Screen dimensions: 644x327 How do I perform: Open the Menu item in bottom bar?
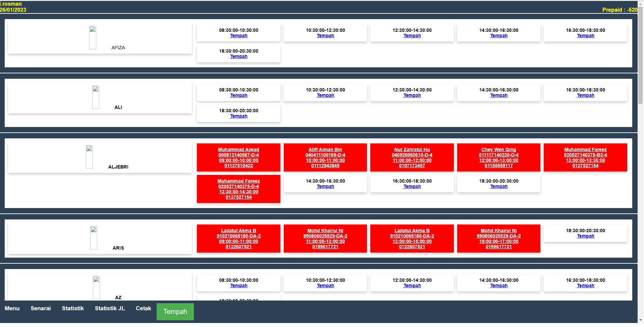tap(12, 308)
